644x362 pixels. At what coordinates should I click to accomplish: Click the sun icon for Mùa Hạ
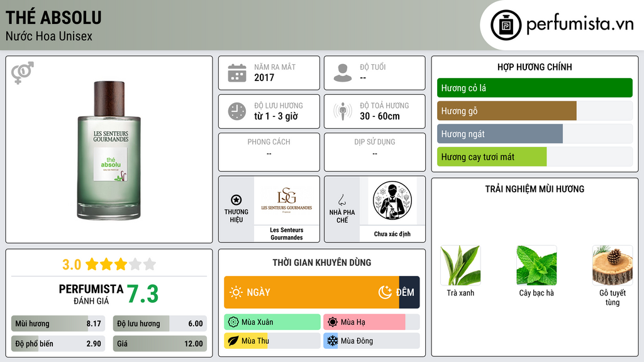click(x=333, y=322)
